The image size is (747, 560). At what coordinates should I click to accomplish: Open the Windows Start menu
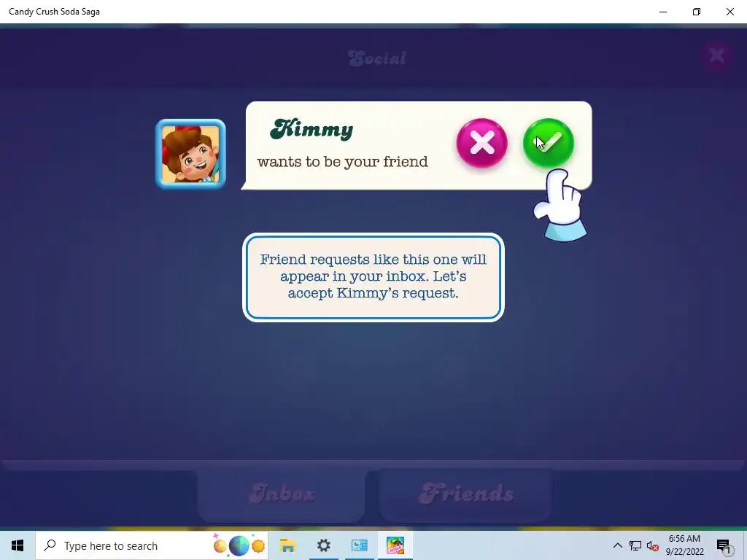coord(18,545)
